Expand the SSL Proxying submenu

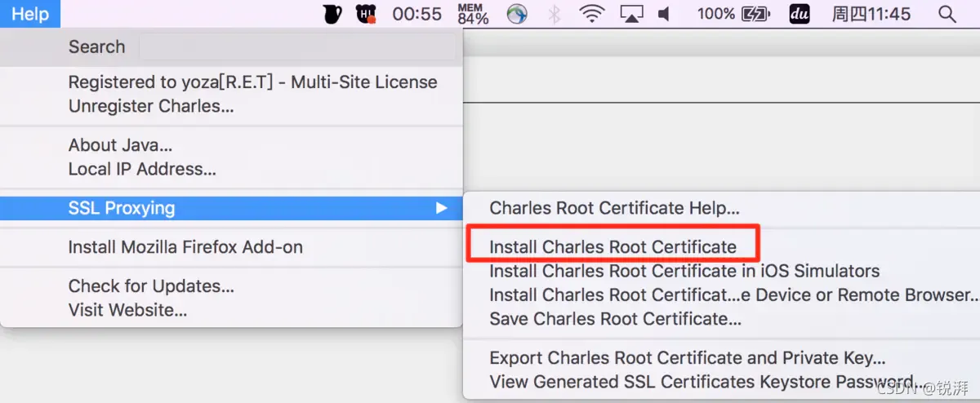tap(231, 208)
